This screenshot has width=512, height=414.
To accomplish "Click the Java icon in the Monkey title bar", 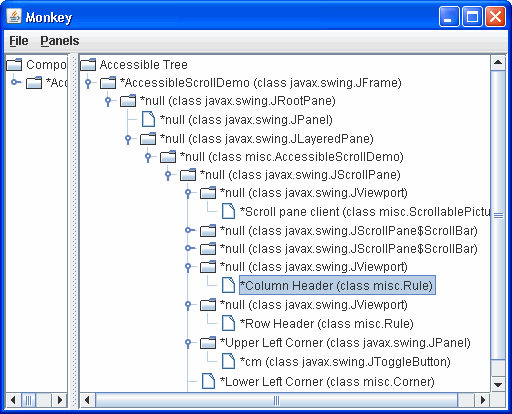I will coord(14,16).
